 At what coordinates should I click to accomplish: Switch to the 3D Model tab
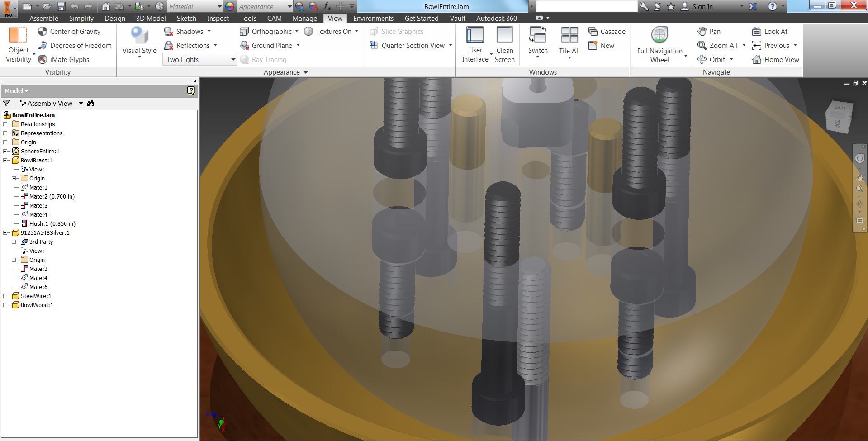point(151,18)
